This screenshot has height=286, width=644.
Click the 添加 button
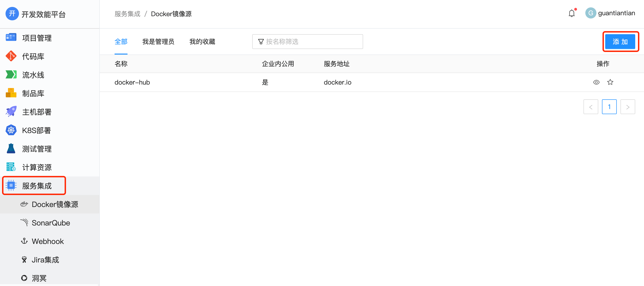620,42
